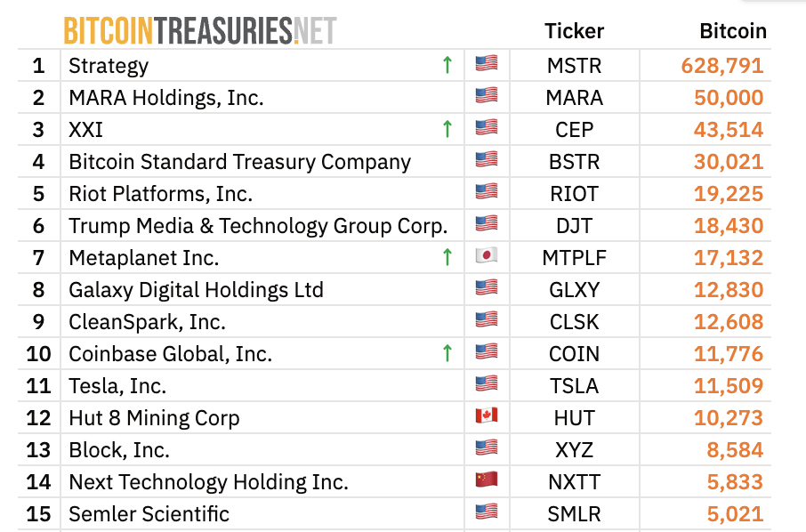Sort by the Bitcoin column header
The width and height of the screenshot is (806, 532).
coord(732,31)
